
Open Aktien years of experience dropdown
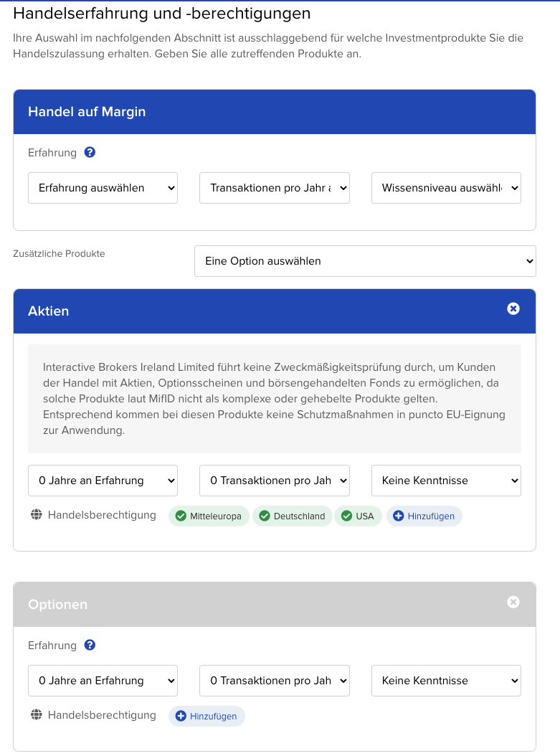tap(103, 481)
